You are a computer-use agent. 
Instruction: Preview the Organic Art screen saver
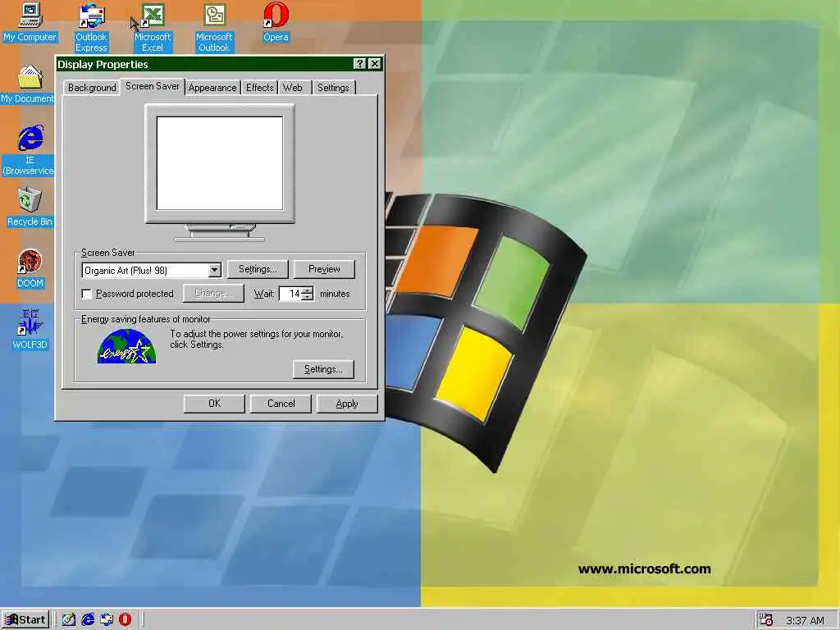tap(324, 269)
